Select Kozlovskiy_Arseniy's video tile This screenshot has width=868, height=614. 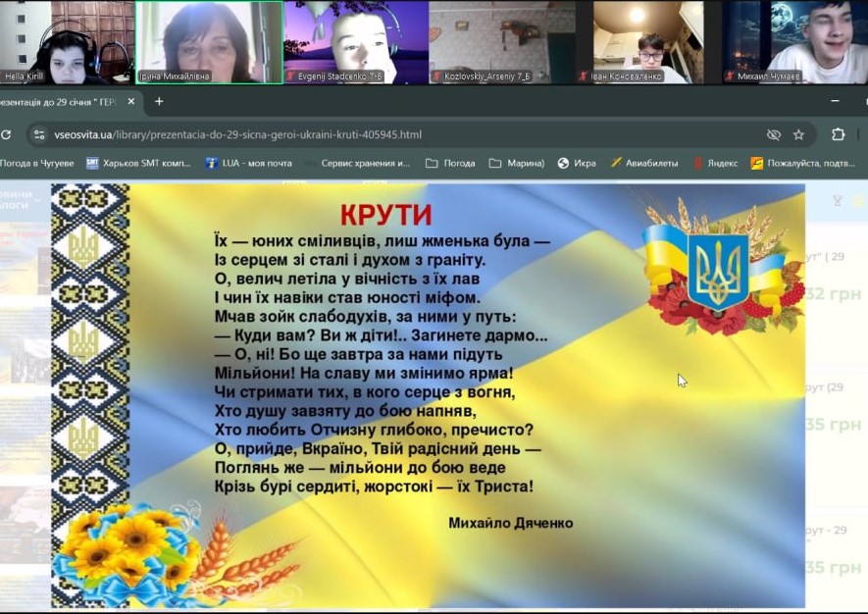502,42
